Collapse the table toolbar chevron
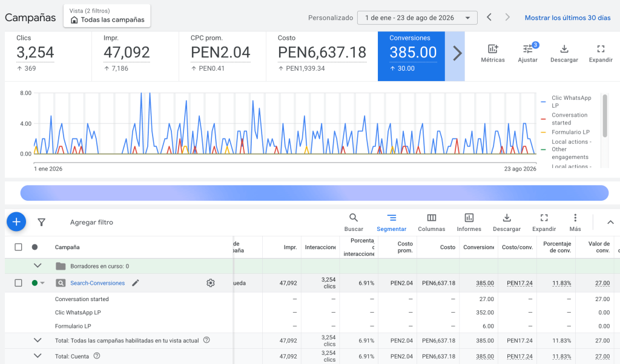This screenshot has width=620, height=364. click(610, 223)
